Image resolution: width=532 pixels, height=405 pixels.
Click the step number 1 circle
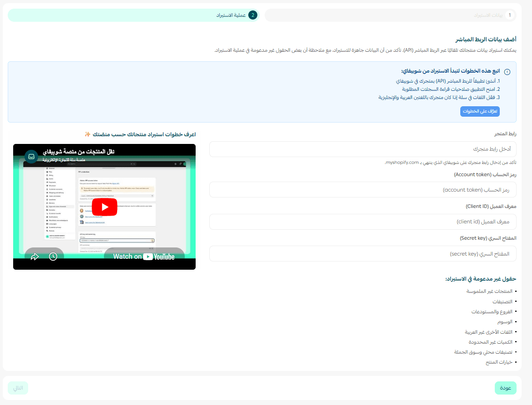[510, 15]
